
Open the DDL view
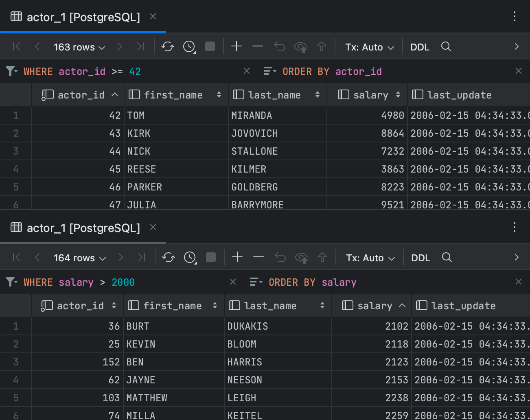(420, 47)
